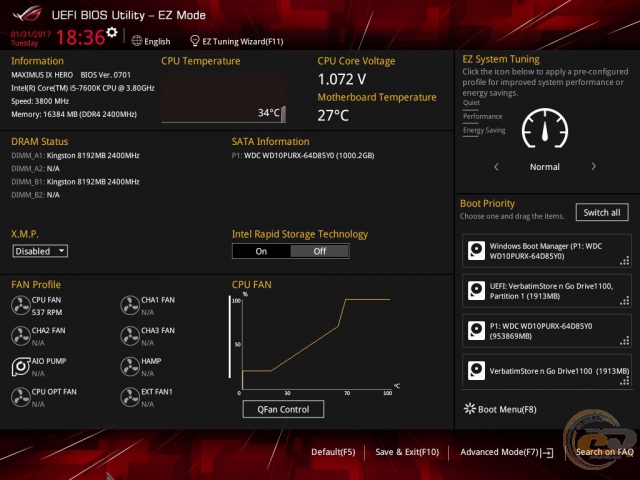Switch to next EZ tuning profile arrow

593,167
